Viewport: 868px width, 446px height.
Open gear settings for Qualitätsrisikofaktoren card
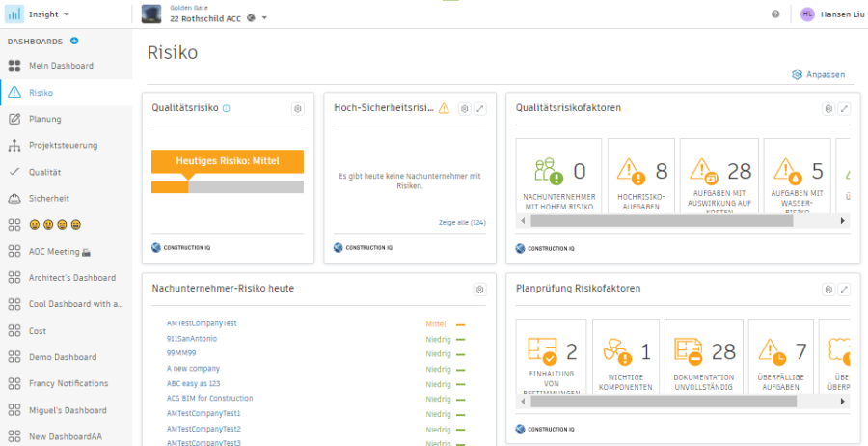[827, 108]
